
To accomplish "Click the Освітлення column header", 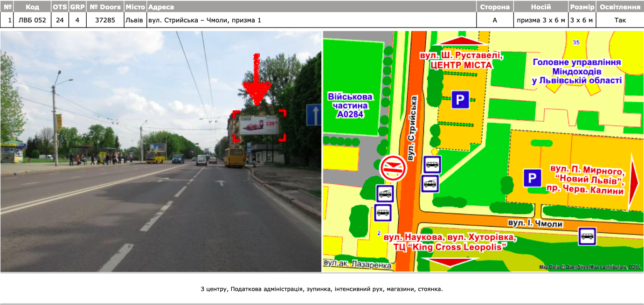I will point(620,7).
